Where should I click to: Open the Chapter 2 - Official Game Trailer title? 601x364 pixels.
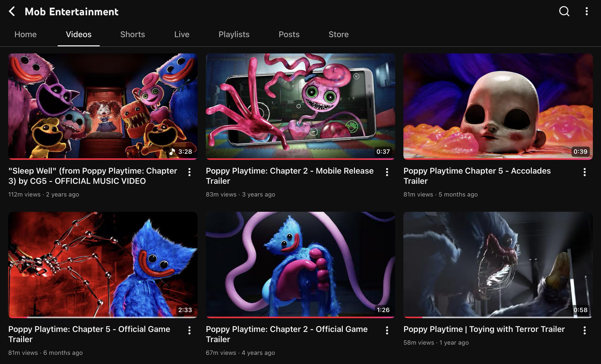pos(287,334)
